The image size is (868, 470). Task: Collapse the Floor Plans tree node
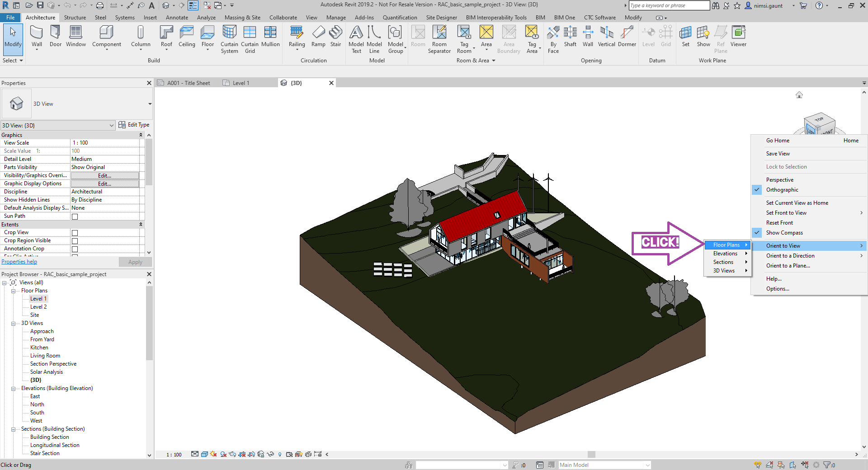click(14, 291)
